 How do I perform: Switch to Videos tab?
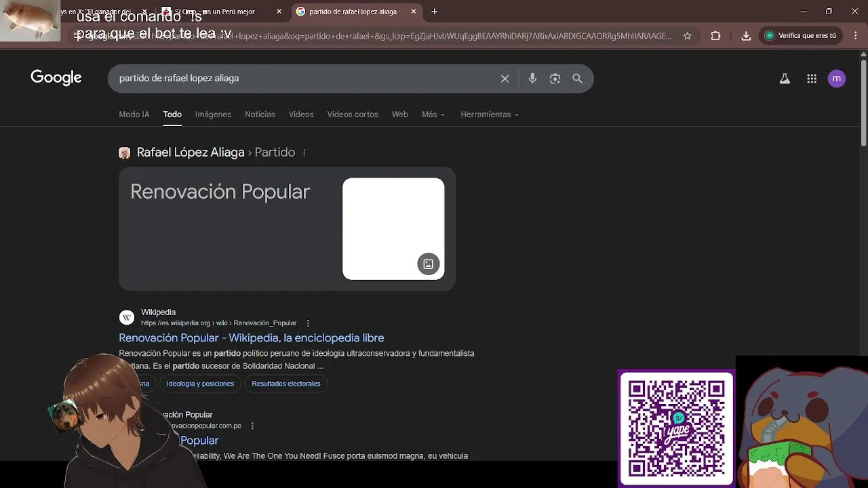pos(301,115)
